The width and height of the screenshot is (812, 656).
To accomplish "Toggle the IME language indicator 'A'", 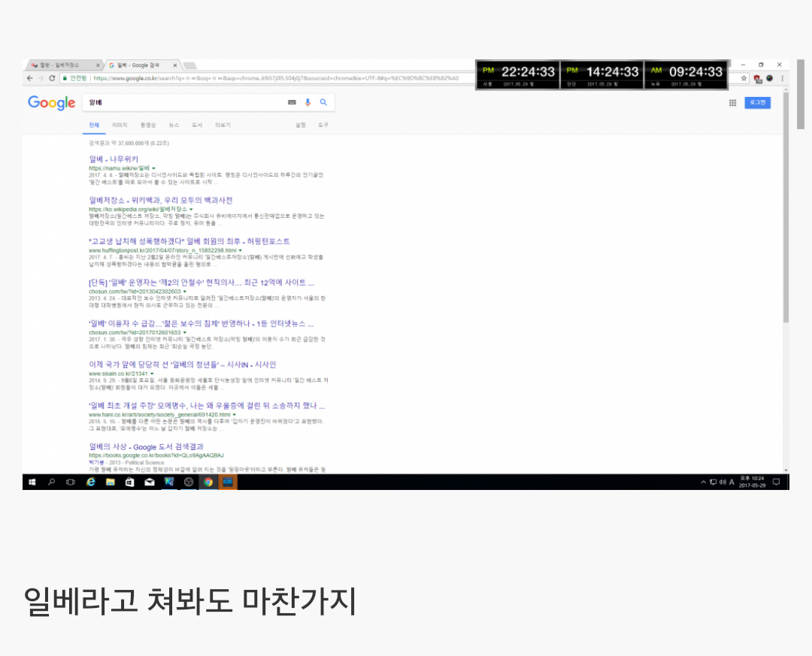I will pyautogui.click(x=732, y=482).
